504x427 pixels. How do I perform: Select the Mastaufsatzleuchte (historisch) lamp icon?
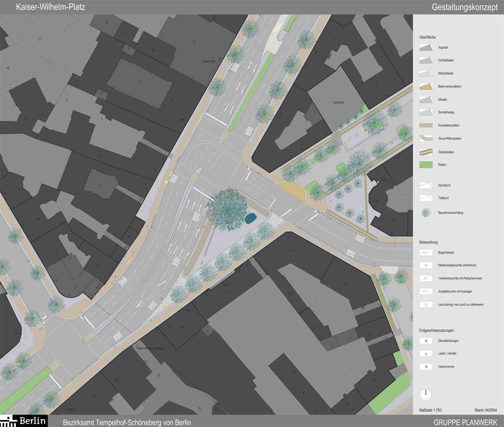point(426,265)
